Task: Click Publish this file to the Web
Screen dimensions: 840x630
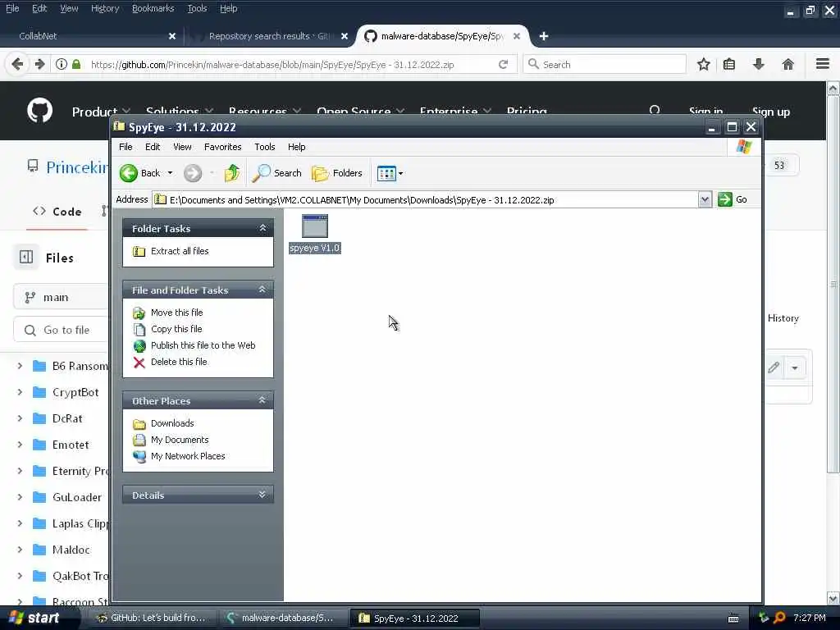Action: click(x=203, y=345)
